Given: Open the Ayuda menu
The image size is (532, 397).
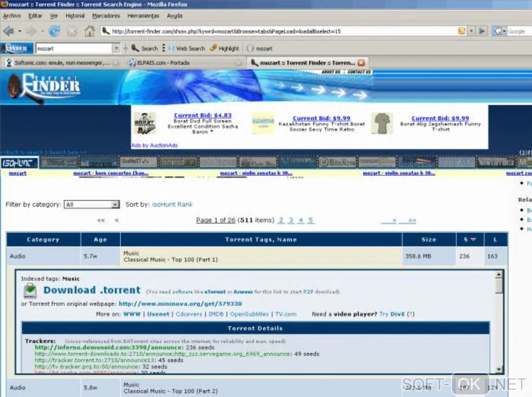Looking at the screenshot, I should point(174,16).
